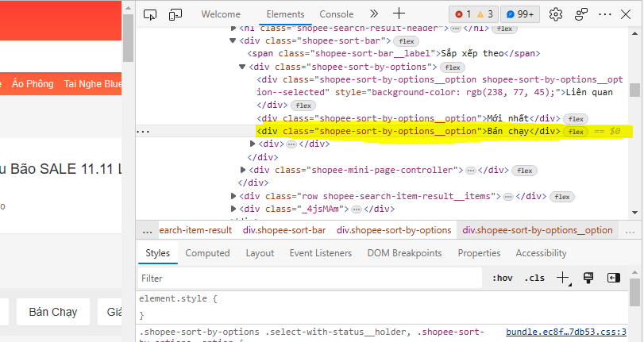644x342 pixels.
Task: Open the Styles tab
Action: point(157,253)
